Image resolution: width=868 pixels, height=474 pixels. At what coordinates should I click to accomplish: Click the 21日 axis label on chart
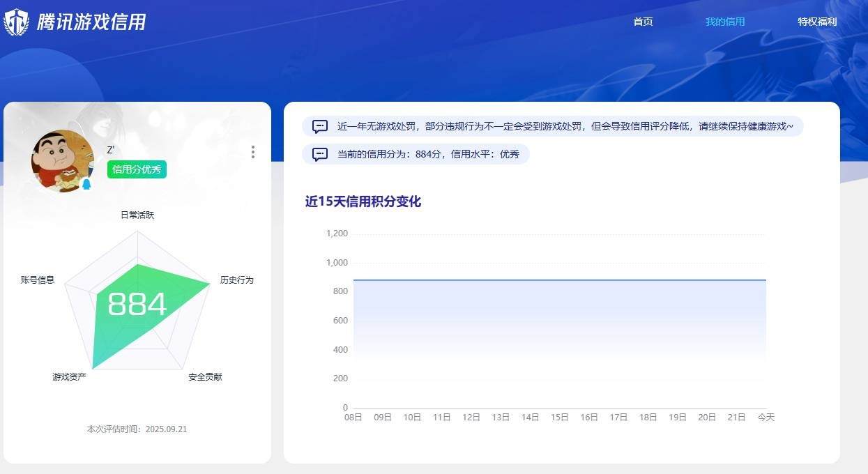pos(736,418)
